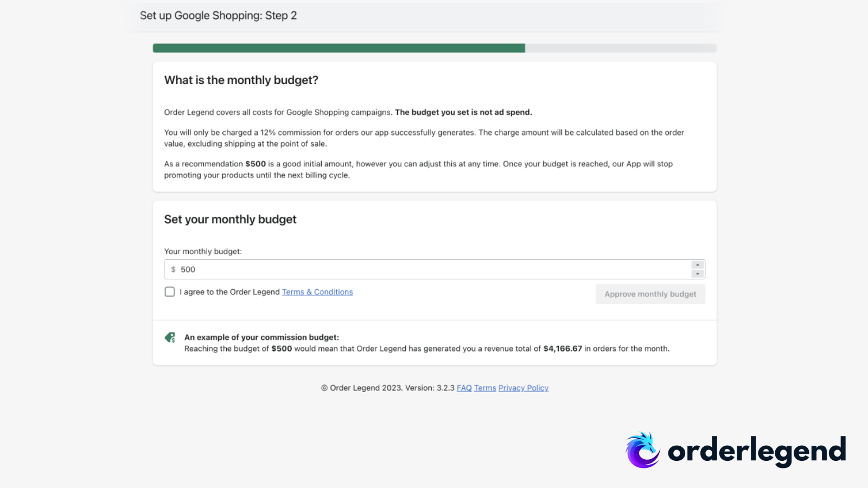This screenshot has height=488, width=868.
Task: Click 'The budget you set is not ad spend.' text
Action: tap(463, 112)
